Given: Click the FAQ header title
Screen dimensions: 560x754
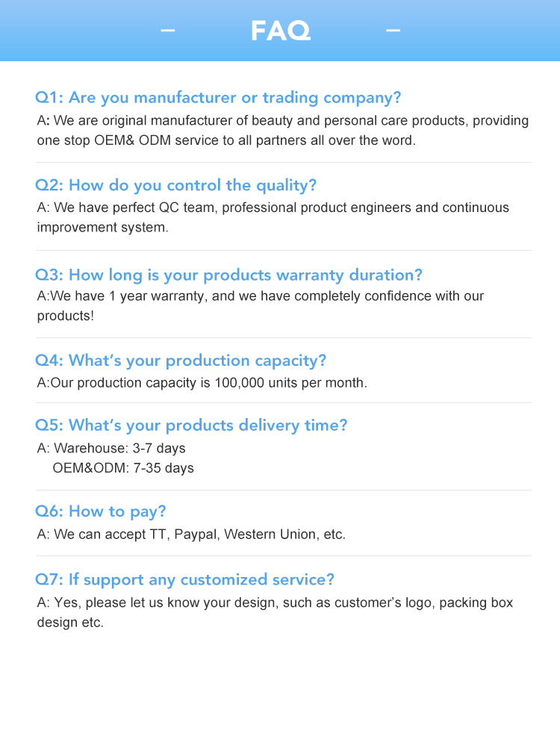Looking at the screenshot, I should click(280, 31).
